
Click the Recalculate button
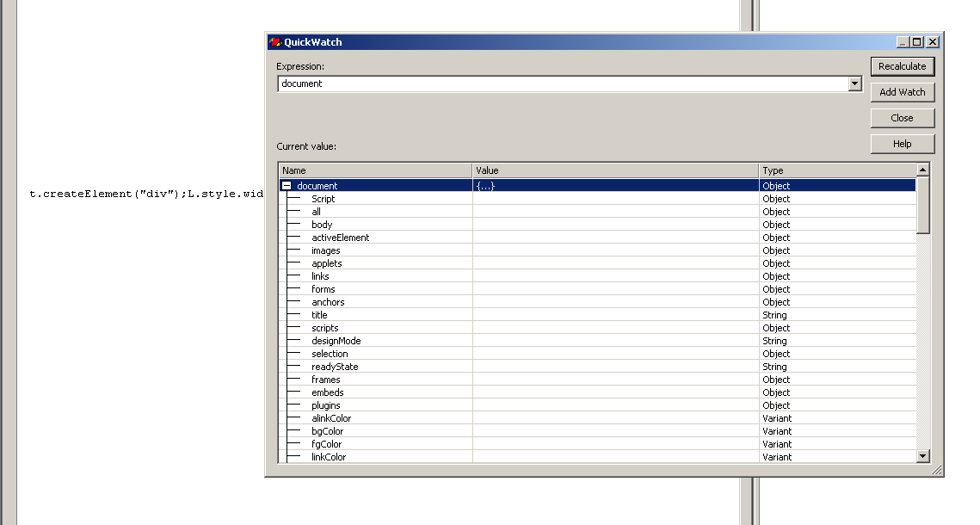pyautogui.click(x=902, y=66)
